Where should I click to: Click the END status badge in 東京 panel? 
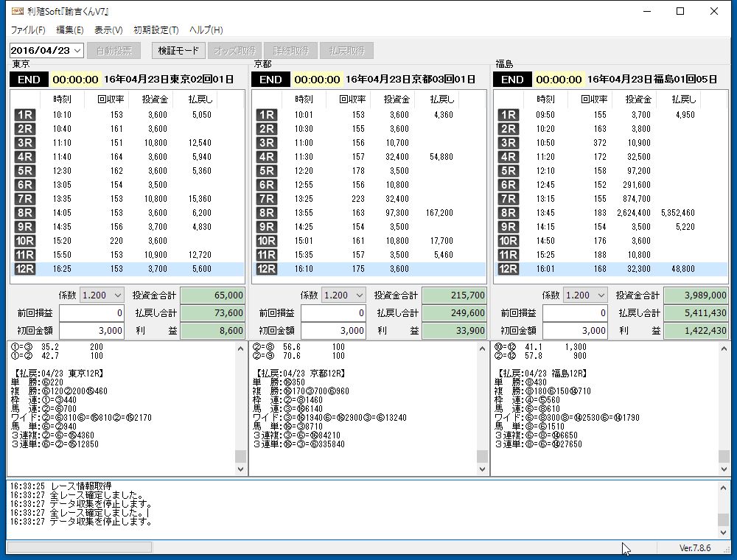click(29, 80)
